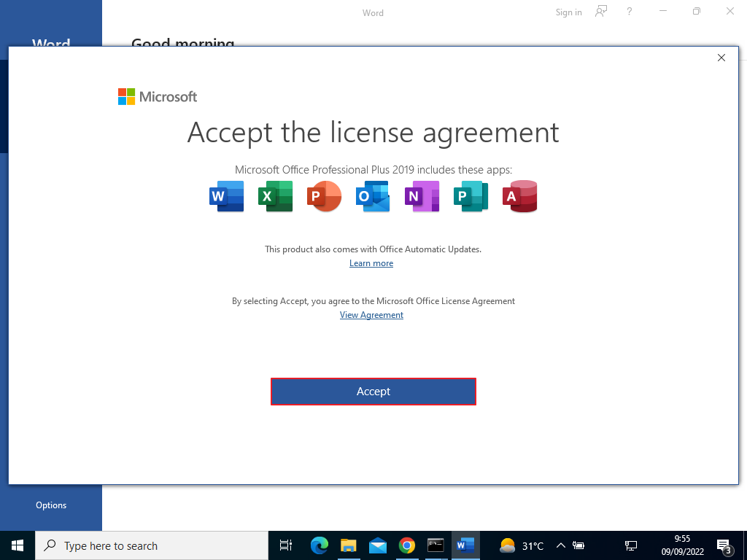Click the Office Automatic Updates text
The width and height of the screenshot is (747, 560).
(373, 249)
